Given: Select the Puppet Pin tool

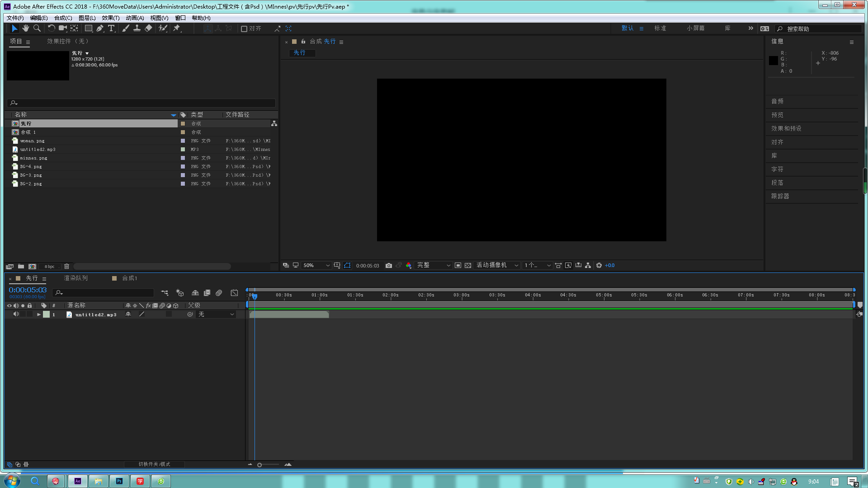Looking at the screenshot, I should pyautogui.click(x=177, y=28).
